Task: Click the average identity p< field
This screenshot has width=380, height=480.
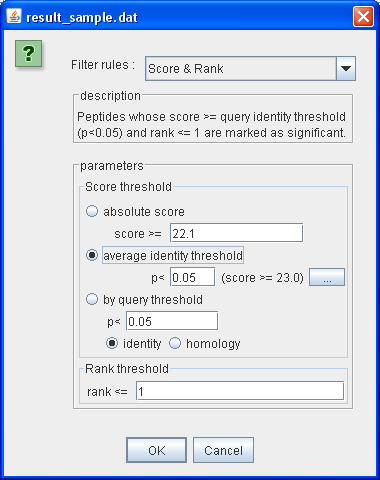Action: point(192,277)
